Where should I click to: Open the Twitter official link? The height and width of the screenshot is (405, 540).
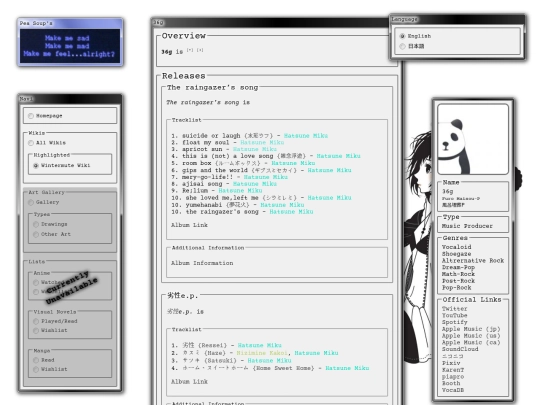click(455, 309)
